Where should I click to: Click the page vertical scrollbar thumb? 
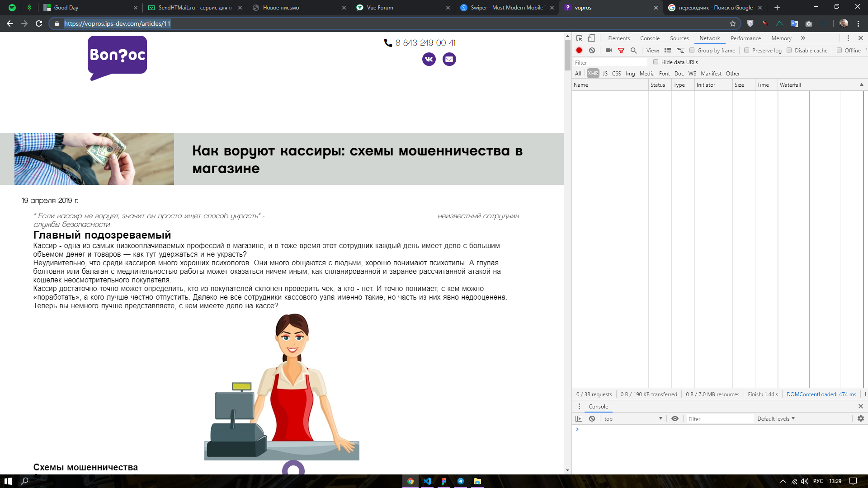coord(567,55)
